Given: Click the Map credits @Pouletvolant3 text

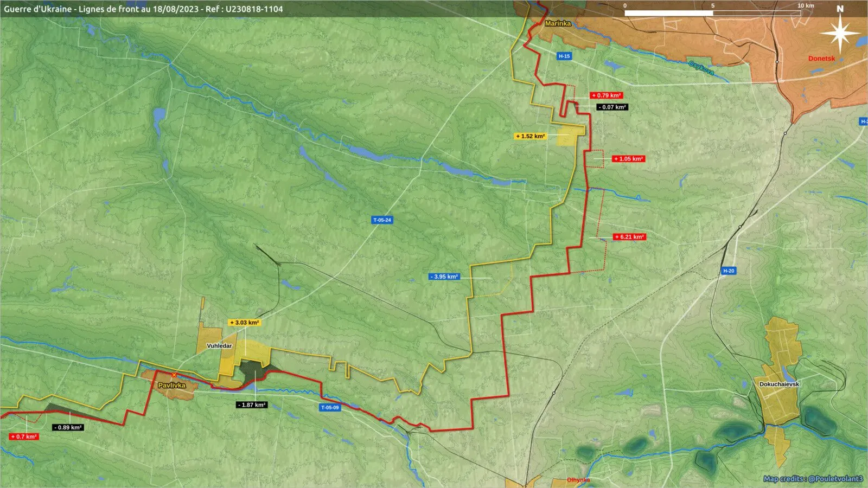Looking at the screenshot, I should click(x=813, y=479).
